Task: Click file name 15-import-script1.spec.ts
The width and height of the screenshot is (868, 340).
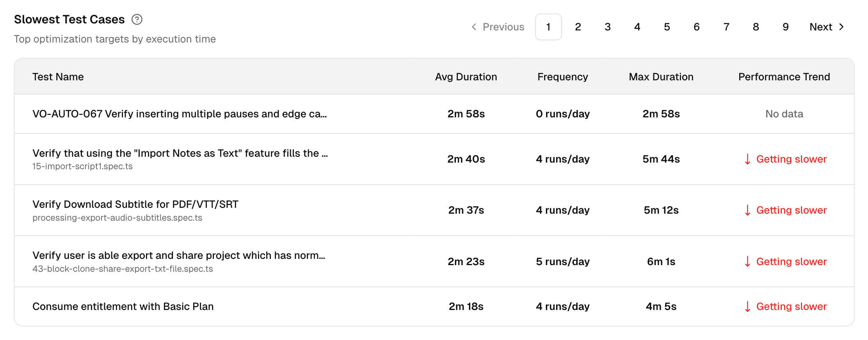Action: 82,166
